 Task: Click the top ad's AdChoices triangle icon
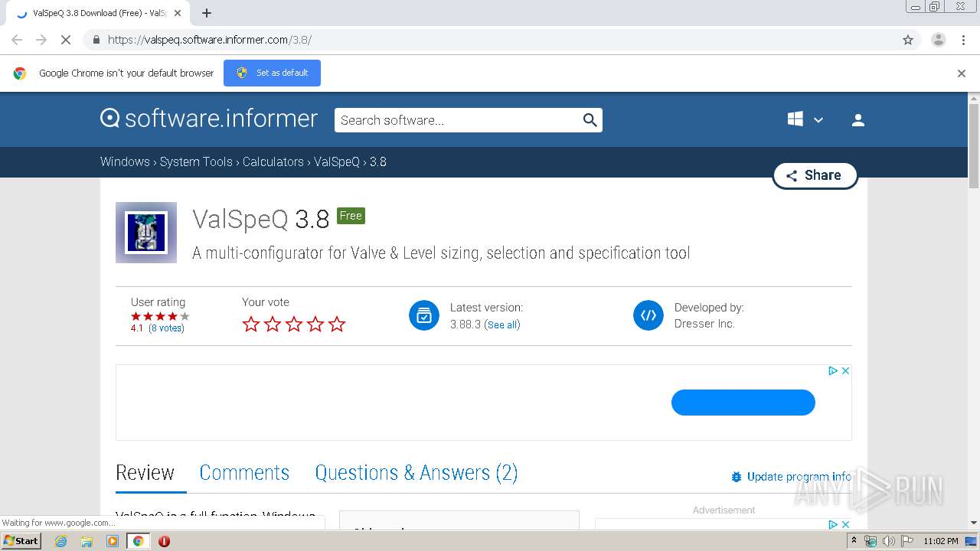pyautogui.click(x=833, y=370)
